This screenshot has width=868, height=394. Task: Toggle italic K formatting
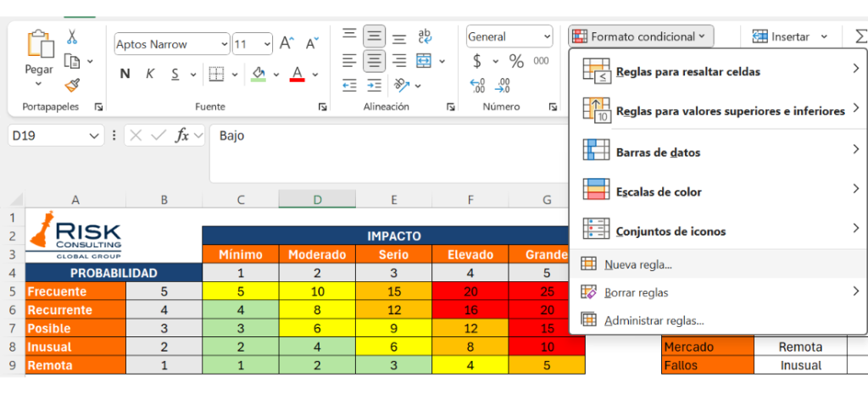pos(149,75)
